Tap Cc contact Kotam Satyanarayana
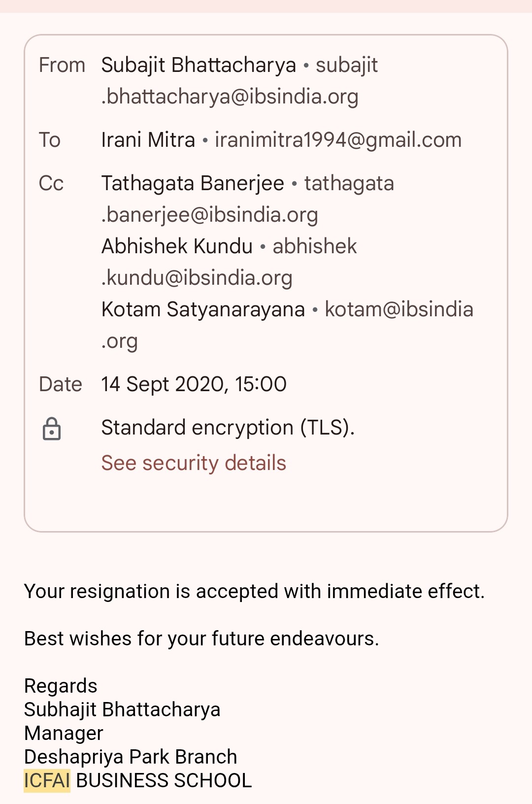Screen dimensions: 532x804 203,309
